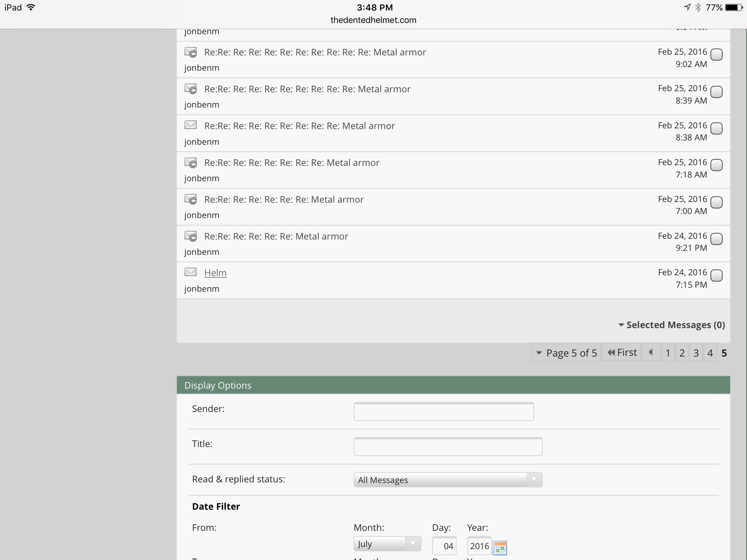Screen dimensions: 747x560
Task: Open the All Messages status dropdown
Action: tap(448, 480)
